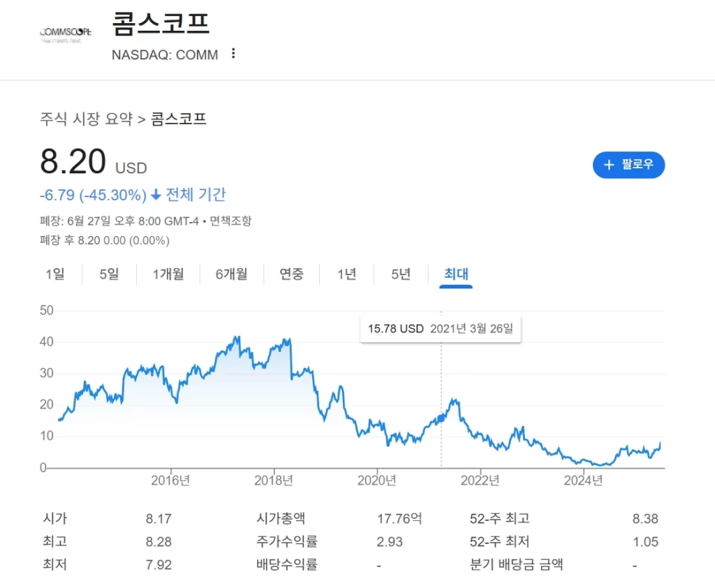Switch to the 1개월 chart range
Viewport: 715px width, 588px height.
[x=168, y=274]
